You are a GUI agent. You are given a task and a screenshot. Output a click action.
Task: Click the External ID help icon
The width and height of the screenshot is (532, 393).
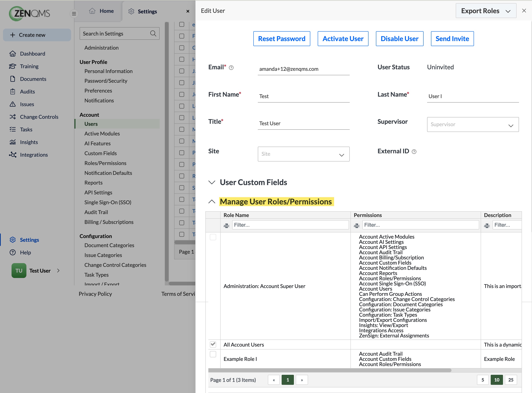414,152
